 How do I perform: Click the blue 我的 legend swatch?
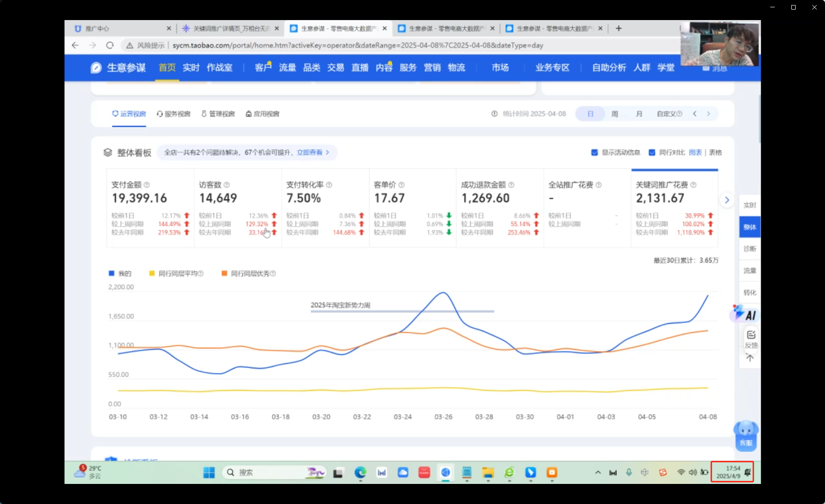click(111, 273)
